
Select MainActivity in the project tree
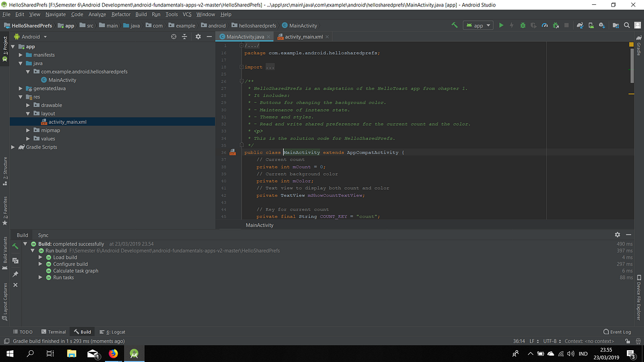coord(62,80)
